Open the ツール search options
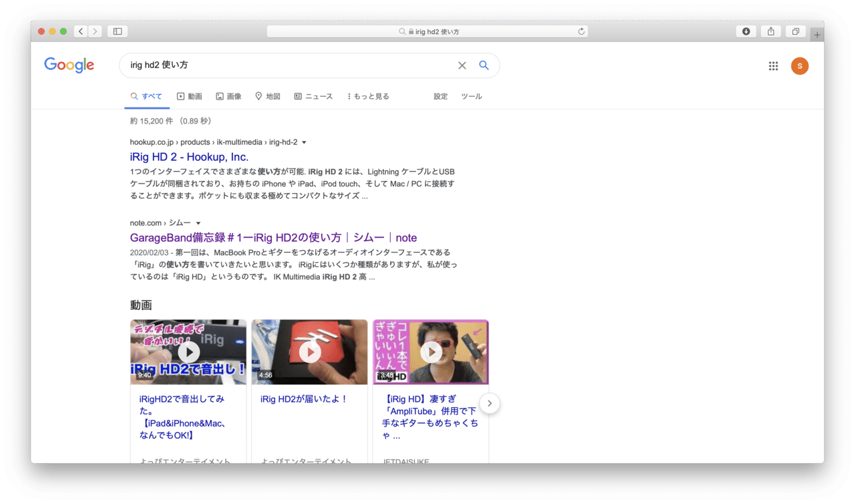The width and height of the screenshot is (855, 504). tap(472, 96)
